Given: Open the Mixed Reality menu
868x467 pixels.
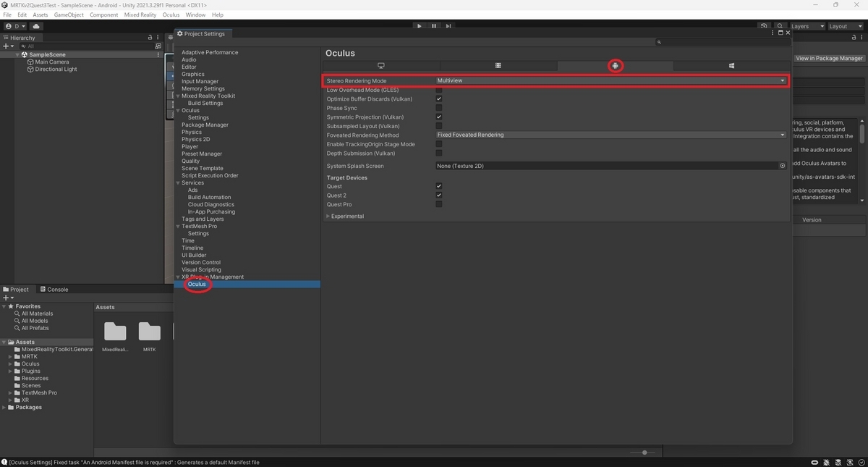Looking at the screenshot, I should click(x=140, y=14).
